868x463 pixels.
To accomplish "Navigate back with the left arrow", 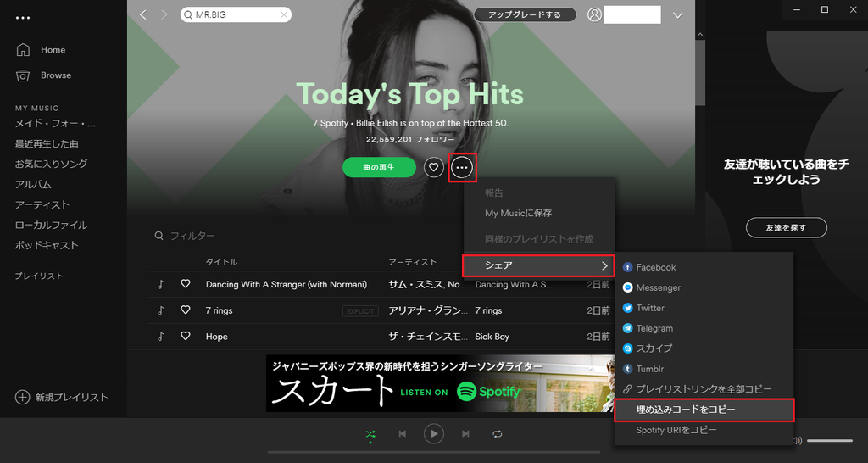I will coord(142,15).
